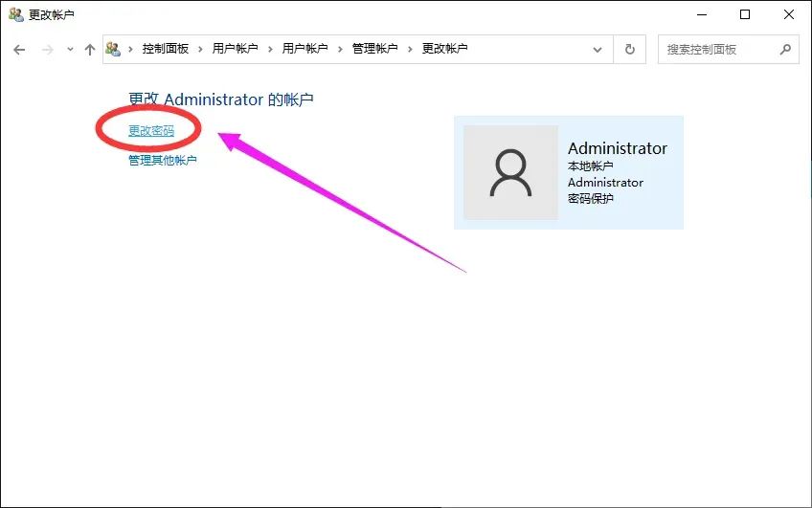Click the 本地帐户 label
The image size is (812, 508).
[591, 166]
